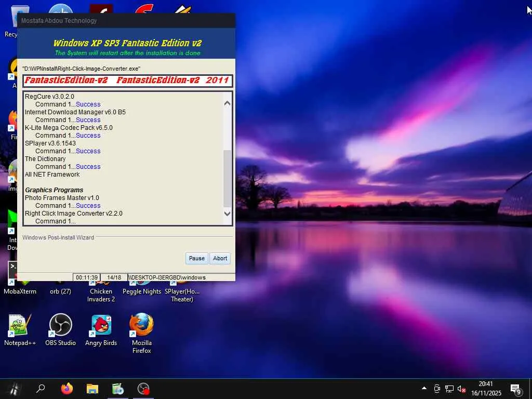
Task: Click the FantasticEdition-v2 2011 banner
Action: point(128,81)
